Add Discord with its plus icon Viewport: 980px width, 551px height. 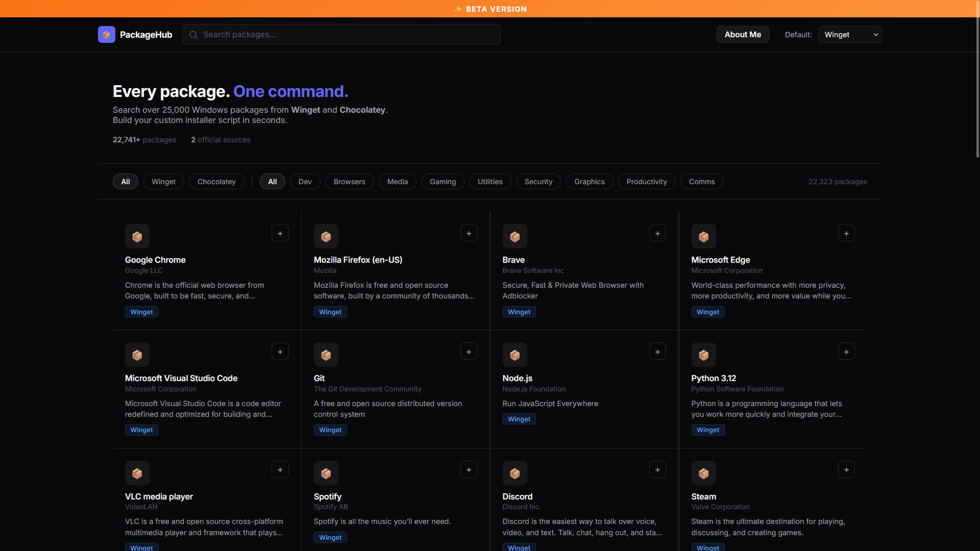658,470
